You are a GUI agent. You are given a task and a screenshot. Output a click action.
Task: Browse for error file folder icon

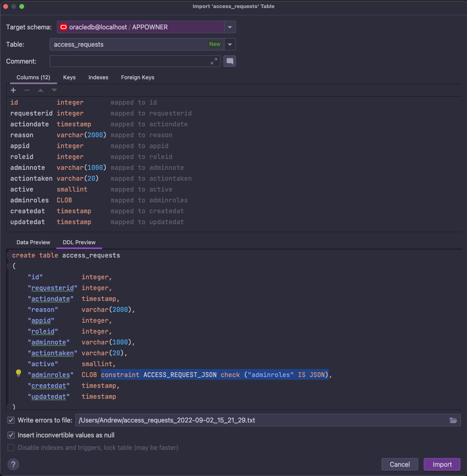click(453, 420)
